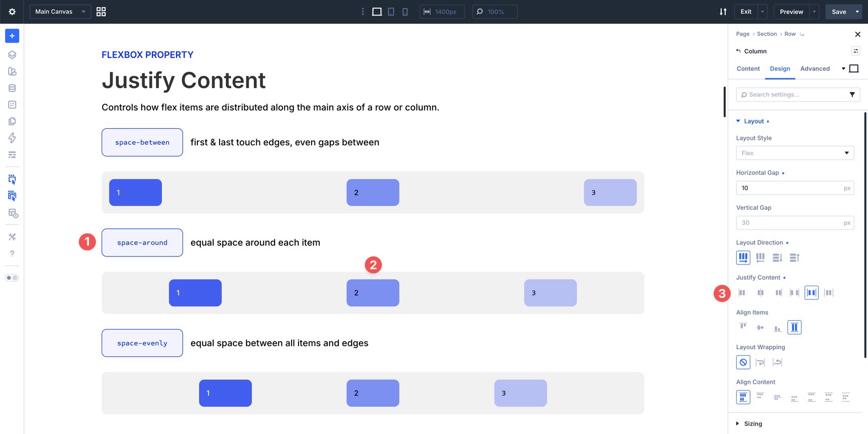Open the Layers panel icon
868x434 pixels.
[x=12, y=55]
